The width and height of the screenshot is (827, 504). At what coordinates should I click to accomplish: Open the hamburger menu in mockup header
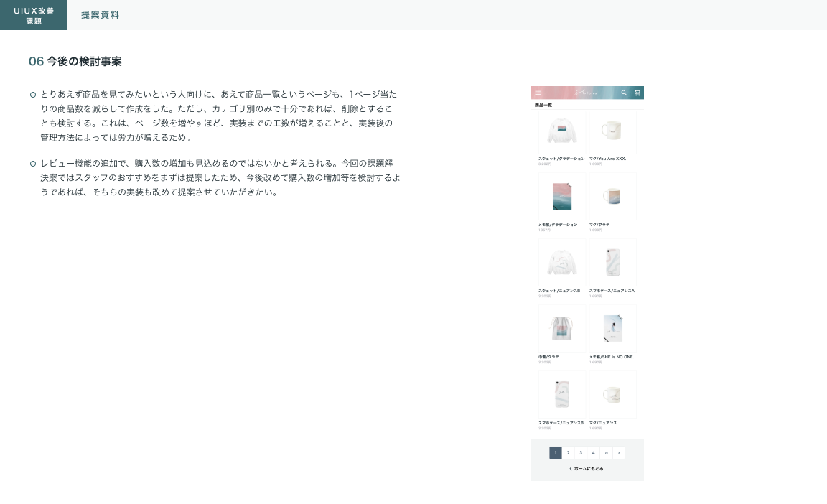click(x=538, y=93)
